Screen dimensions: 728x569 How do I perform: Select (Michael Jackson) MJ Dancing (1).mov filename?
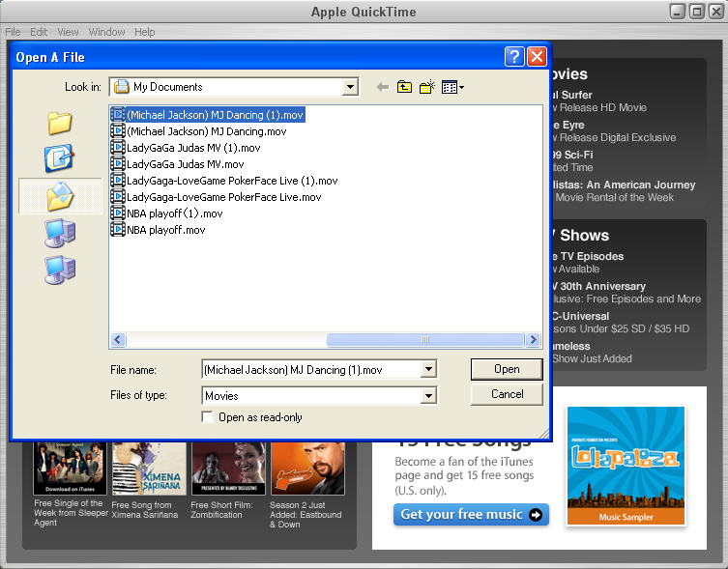coord(215,115)
